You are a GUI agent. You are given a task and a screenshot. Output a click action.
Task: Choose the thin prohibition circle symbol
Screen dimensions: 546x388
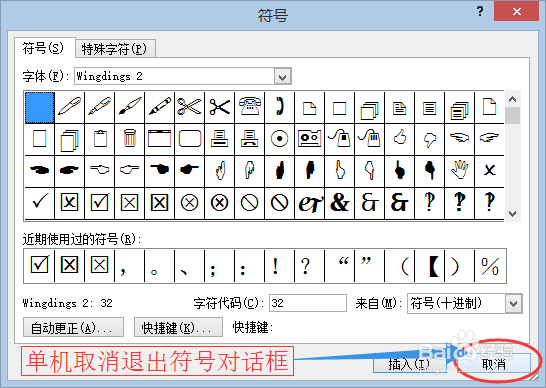point(249,203)
